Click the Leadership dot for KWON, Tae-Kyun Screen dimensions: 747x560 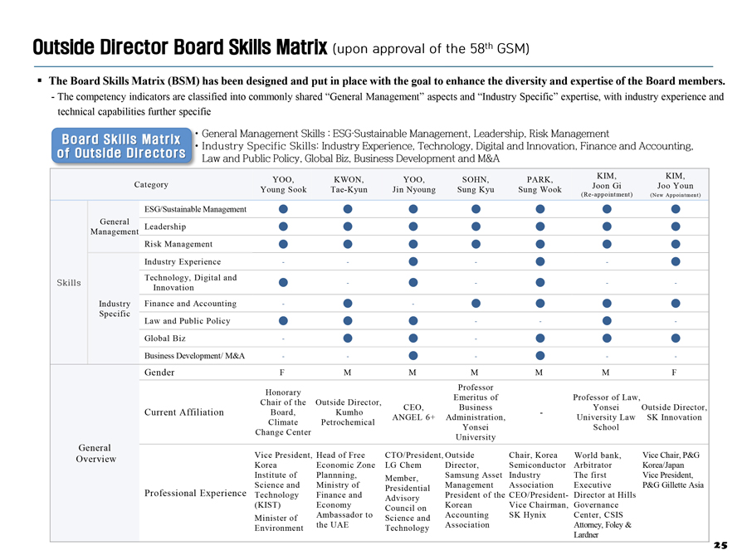(348, 226)
